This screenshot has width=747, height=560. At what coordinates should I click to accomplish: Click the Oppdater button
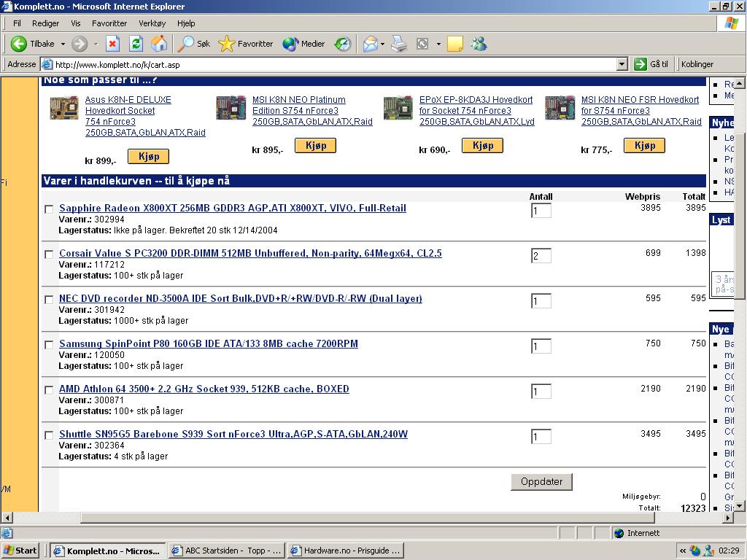click(x=542, y=481)
